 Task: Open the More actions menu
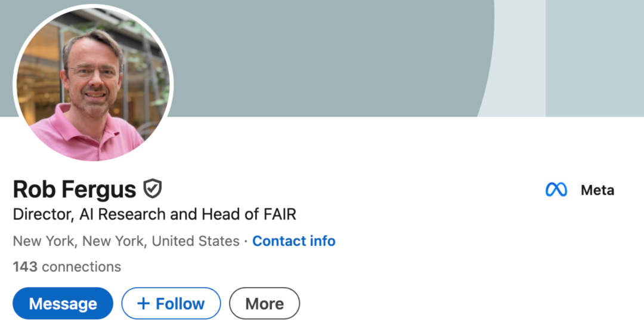tap(264, 304)
